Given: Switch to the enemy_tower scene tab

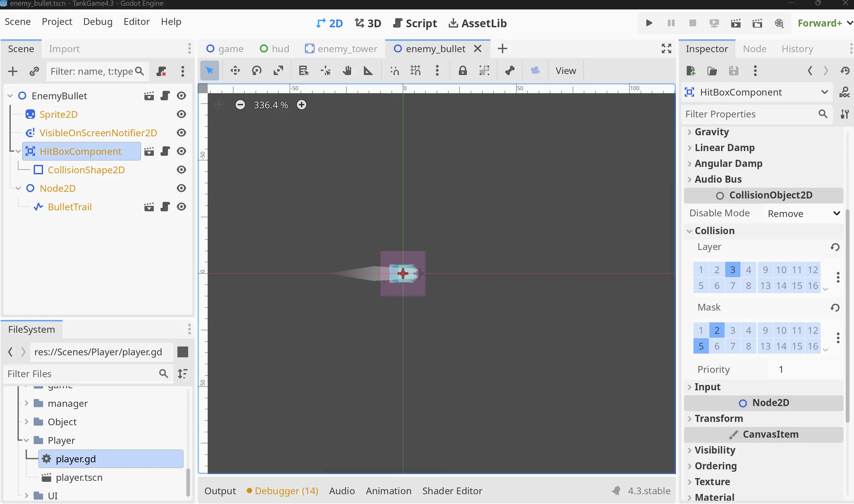Looking at the screenshot, I should pyautogui.click(x=341, y=48).
